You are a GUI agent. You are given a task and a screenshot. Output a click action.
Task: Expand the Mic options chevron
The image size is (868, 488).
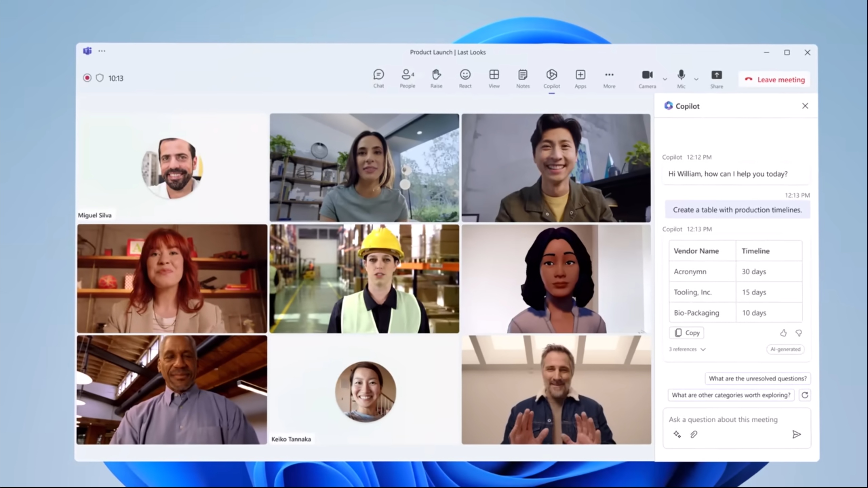696,79
